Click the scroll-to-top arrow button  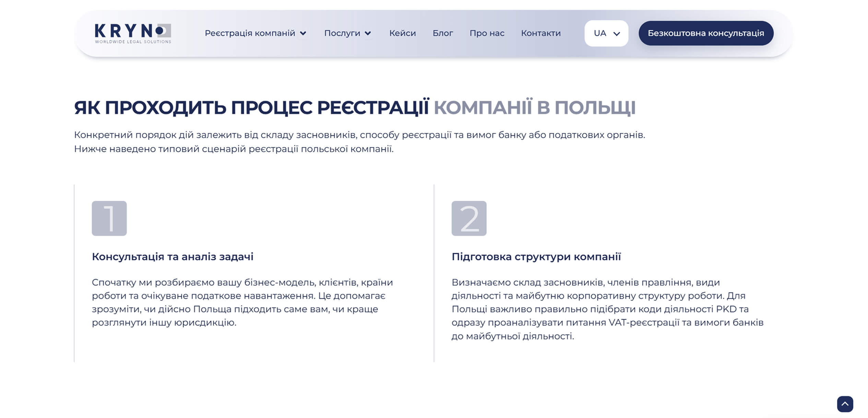tap(845, 404)
